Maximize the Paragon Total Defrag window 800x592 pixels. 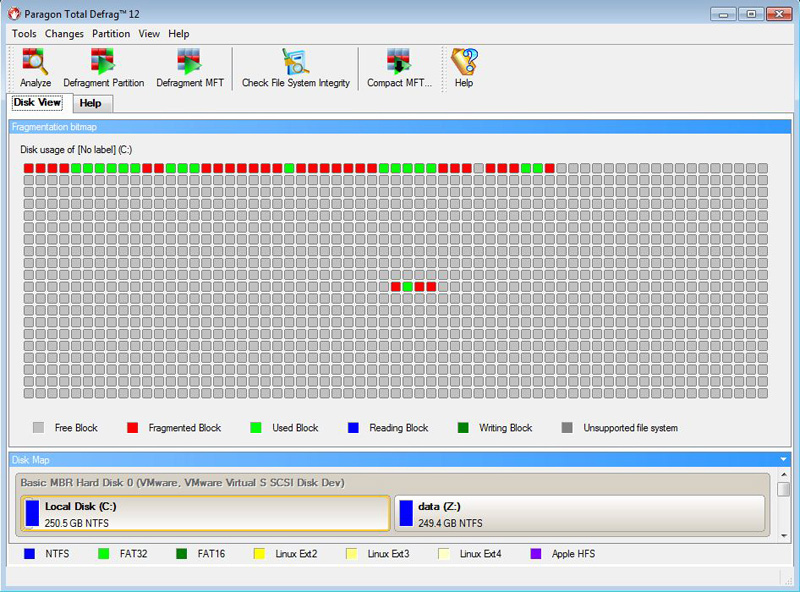(751, 14)
